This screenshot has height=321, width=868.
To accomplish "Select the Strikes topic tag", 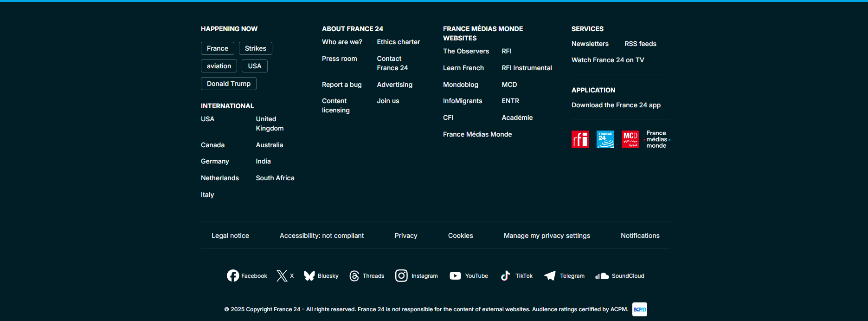I will coord(256,48).
